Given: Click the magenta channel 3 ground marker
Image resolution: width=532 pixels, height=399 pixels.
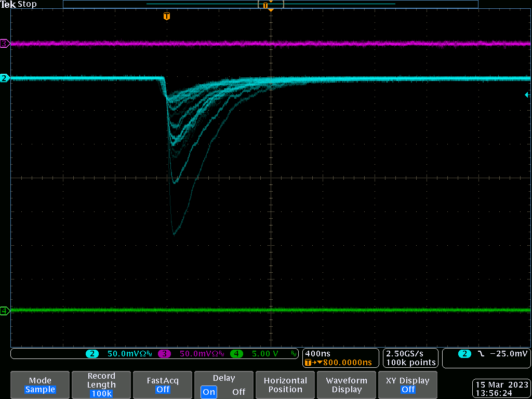Looking at the screenshot, I should [x=5, y=44].
